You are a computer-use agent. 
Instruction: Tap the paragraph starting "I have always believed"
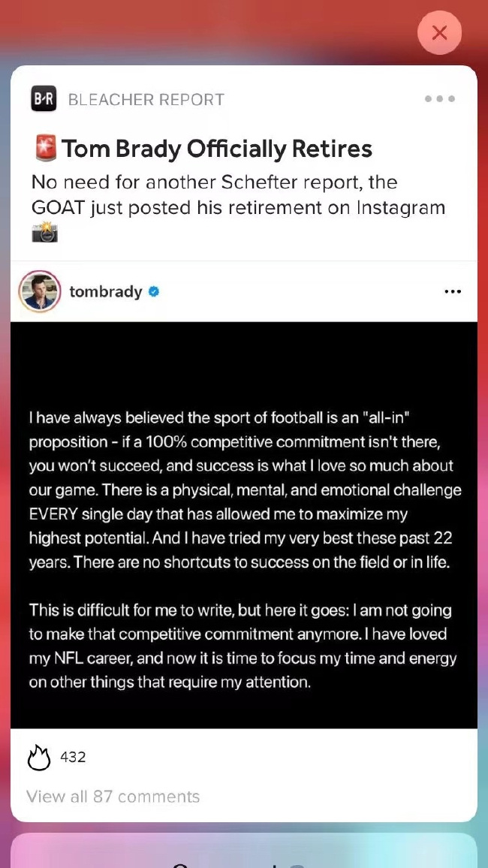tap(244, 490)
